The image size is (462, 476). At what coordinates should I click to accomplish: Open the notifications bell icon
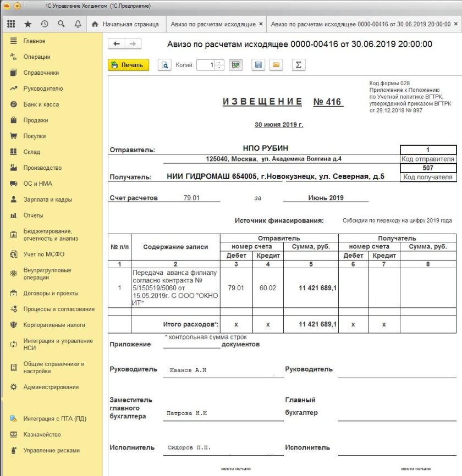pyautogui.click(x=78, y=24)
